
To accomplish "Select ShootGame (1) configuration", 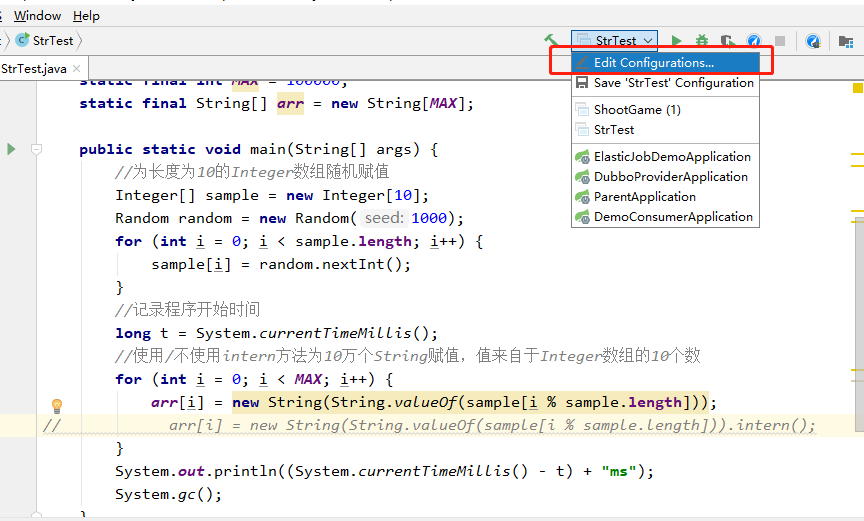I will tap(666, 110).
